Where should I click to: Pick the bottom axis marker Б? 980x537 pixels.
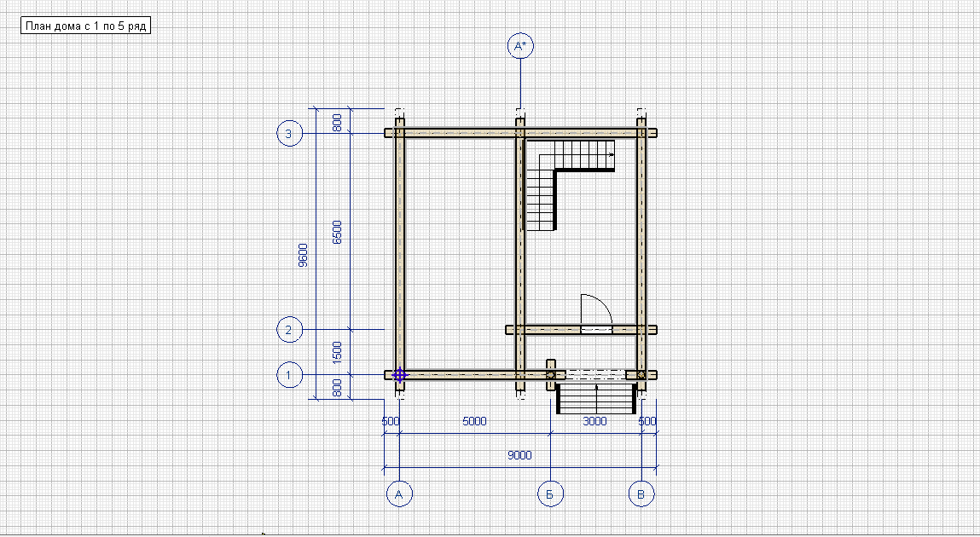(x=550, y=494)
